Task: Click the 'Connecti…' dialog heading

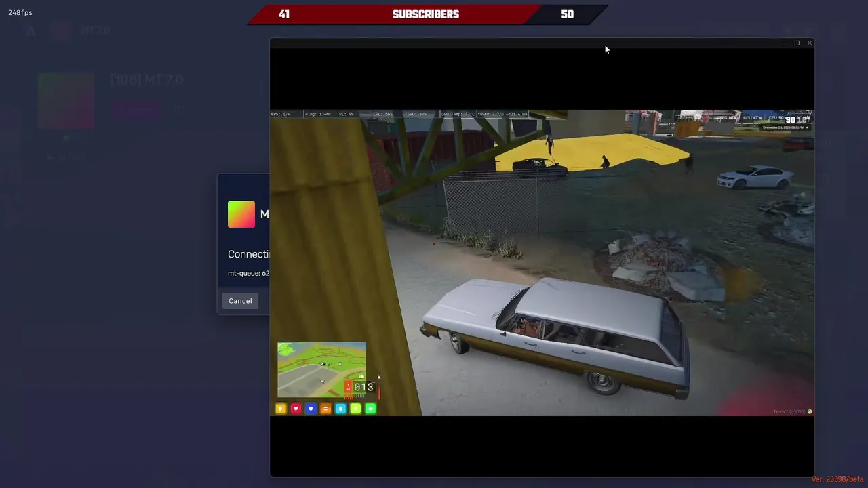Action: [x=248, y=254]
